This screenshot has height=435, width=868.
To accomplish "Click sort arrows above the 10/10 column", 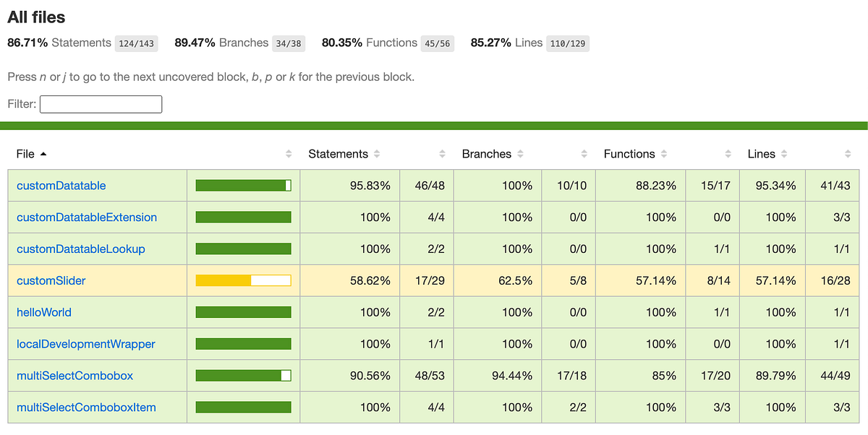I will coord(584,154).
